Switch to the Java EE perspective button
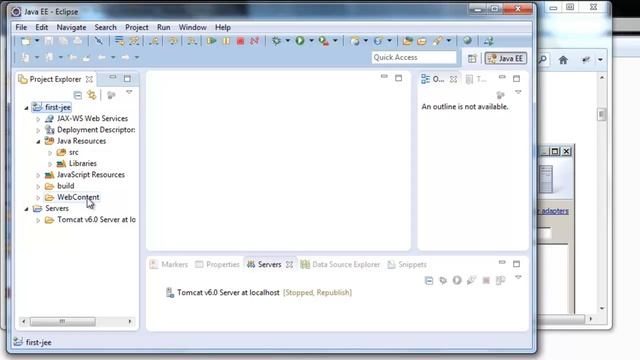 point(506,58)
